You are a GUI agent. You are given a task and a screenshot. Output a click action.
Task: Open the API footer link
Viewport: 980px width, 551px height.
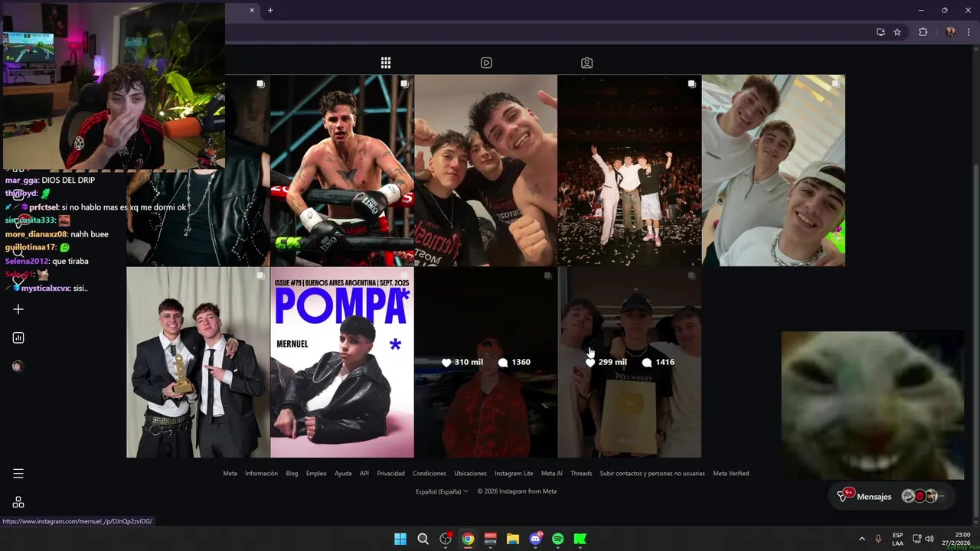(x=364, y=473)
